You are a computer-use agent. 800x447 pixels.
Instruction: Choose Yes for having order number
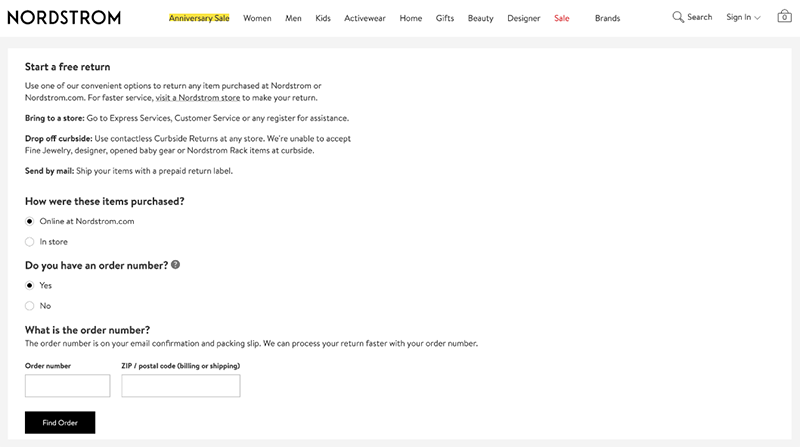30,285
